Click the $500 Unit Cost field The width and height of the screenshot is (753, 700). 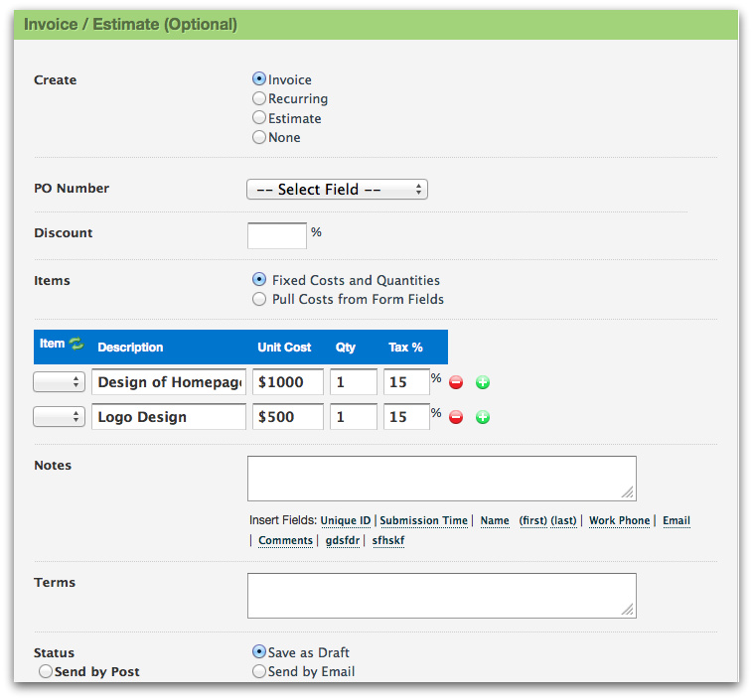(x=288, y=417)
